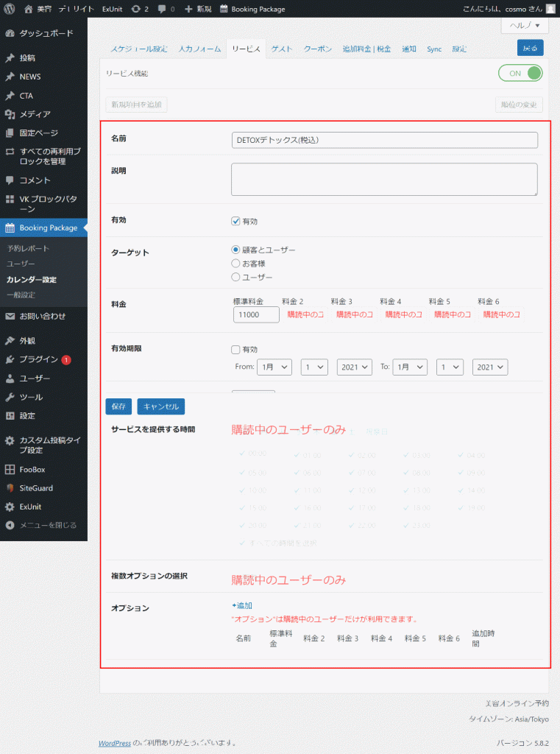Switch to the Sync tab
This screenshot has height=754, width=560.
[434, 49]
